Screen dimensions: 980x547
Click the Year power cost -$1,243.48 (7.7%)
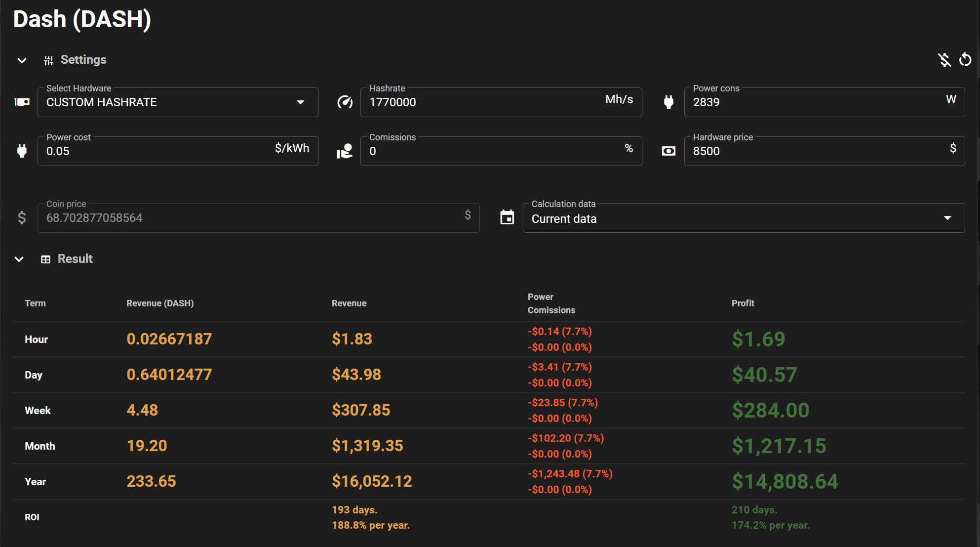coord(570,474)
